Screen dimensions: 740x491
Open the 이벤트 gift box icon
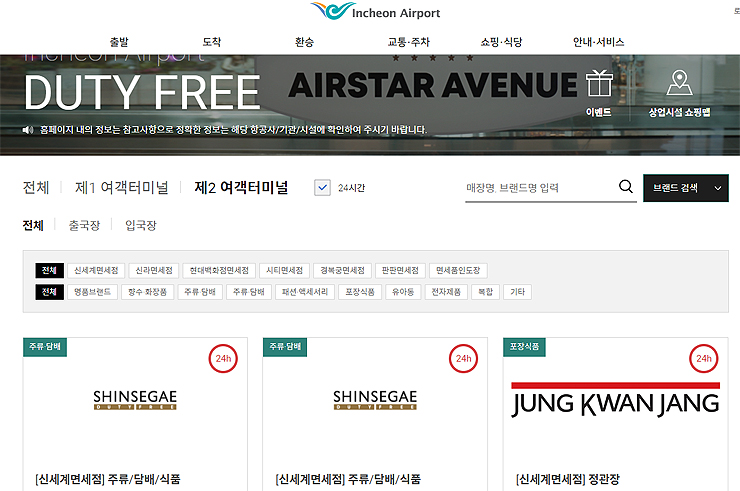[599, 84]
